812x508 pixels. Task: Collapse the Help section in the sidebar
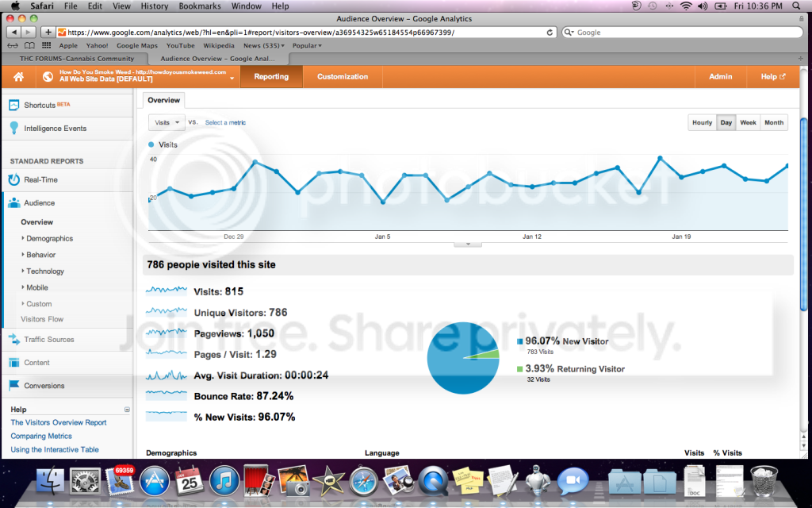coord(127,410)
